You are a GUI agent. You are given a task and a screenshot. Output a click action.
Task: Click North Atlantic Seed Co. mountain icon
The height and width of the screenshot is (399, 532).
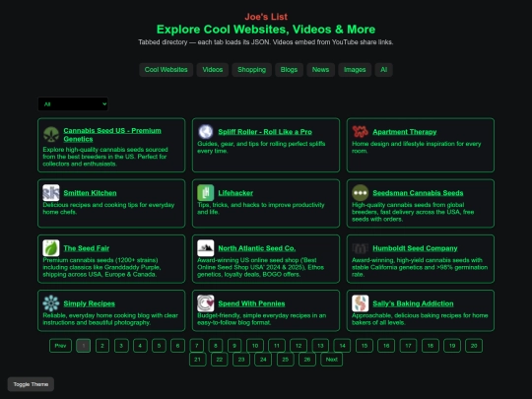click(x=206, y=248)
